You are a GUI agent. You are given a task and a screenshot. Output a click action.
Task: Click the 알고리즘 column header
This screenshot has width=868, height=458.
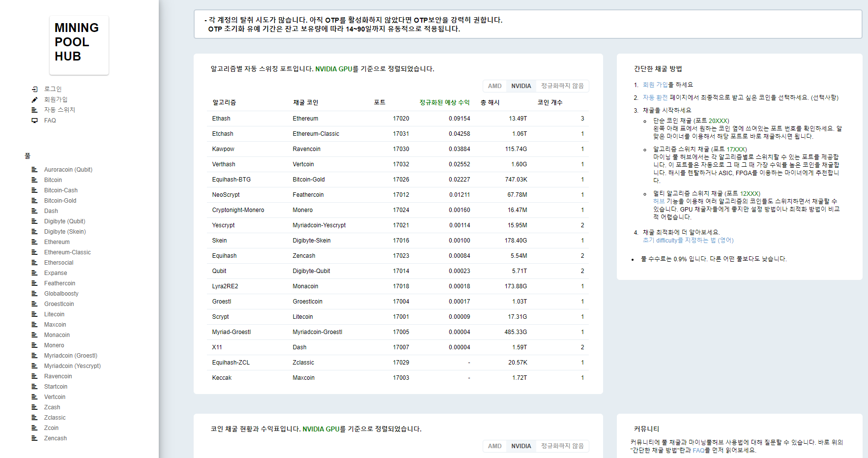pyautogui.click(x=224, y=102)
